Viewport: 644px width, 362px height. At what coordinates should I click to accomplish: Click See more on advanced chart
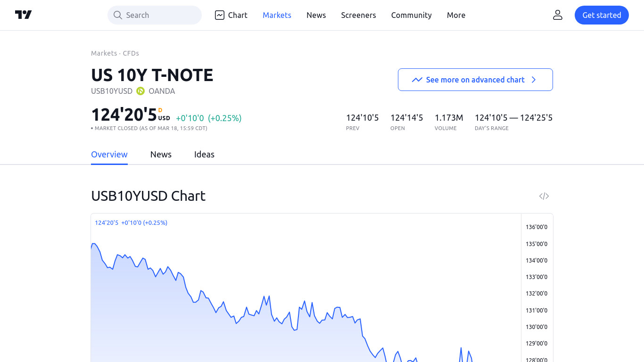pyautogui.click(x=475, y=80)
